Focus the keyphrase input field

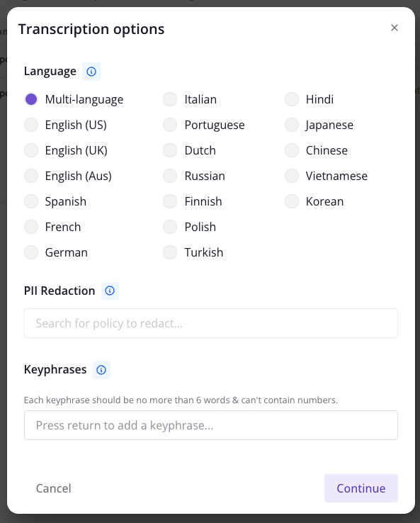point(211,425)
